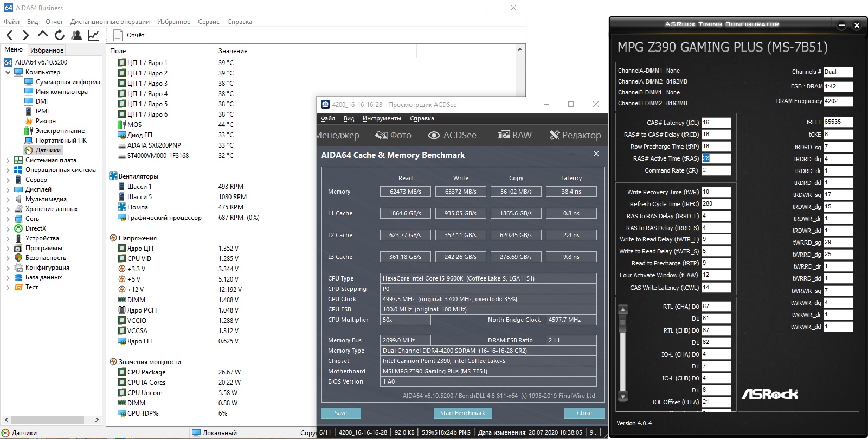The height and width of the screenshot is (439, 868).
Task: Select Имя компьютера in the tree
Action: 61,92
